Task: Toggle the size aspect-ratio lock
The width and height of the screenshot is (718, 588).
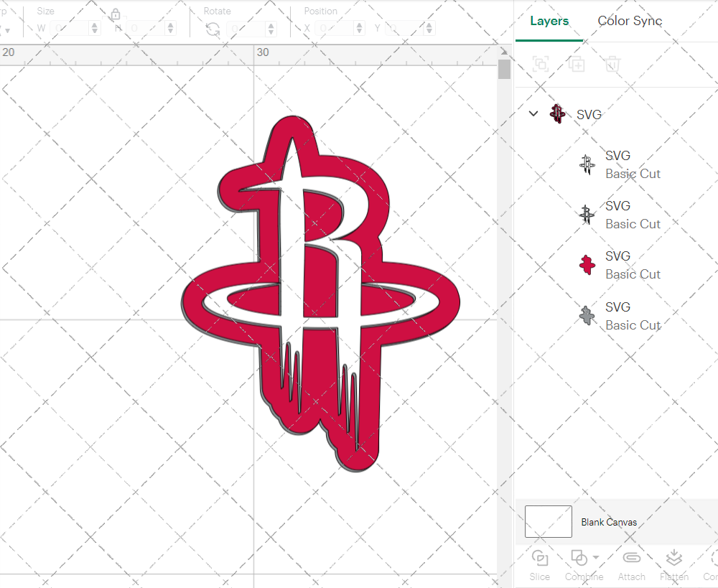Action: 116,14
